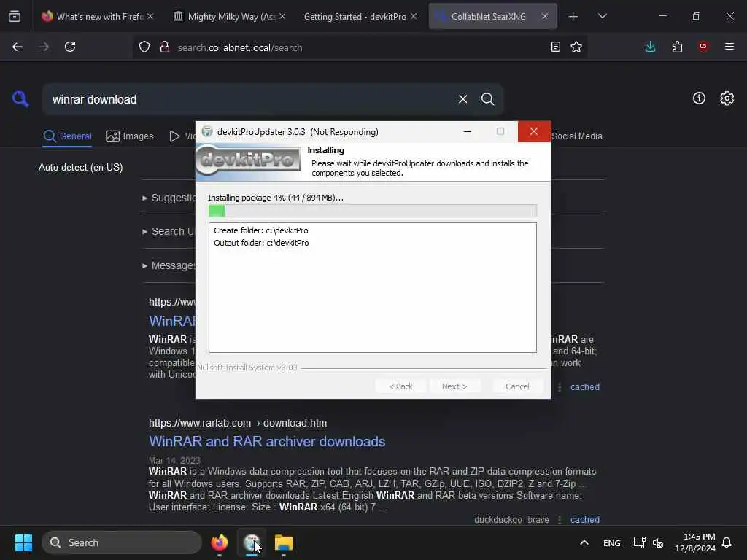Image resolution: width=747 pixels, height=560 pixels.
Task: Click the devkitProUpdater title bar icon
Action: point(207,131)
